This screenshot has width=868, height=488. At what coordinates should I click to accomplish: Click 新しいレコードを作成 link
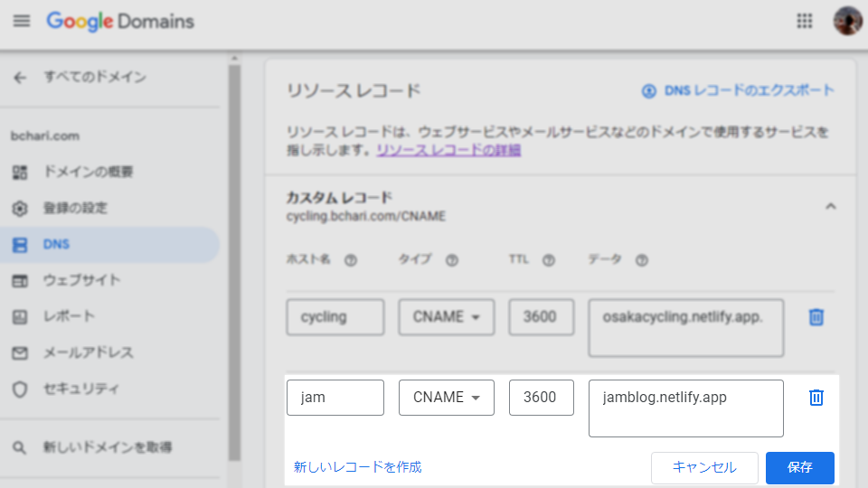pos(358,467)
